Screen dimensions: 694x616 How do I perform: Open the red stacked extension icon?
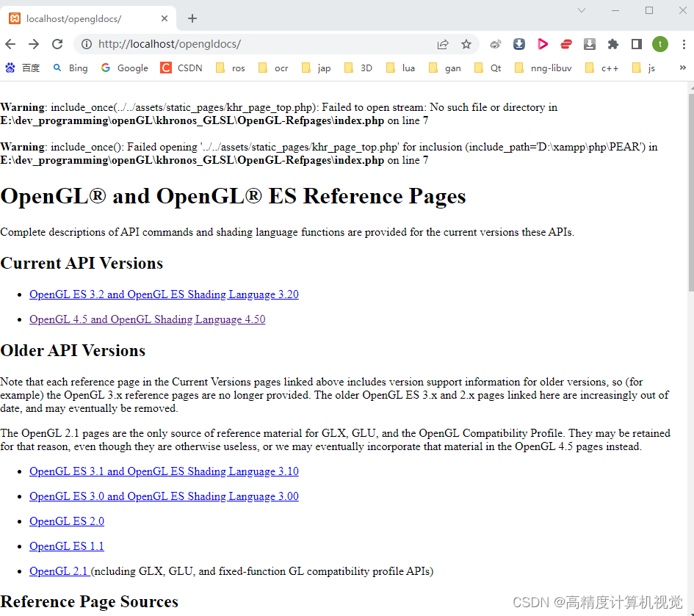click(566, 44)
